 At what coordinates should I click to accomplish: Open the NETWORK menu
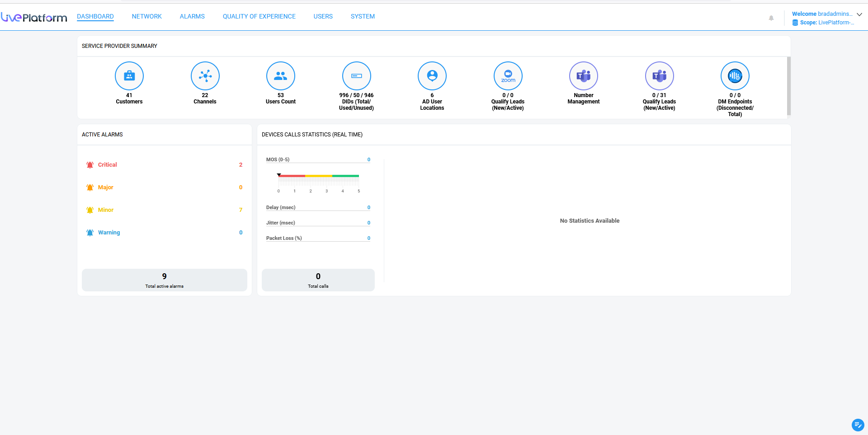[x=147, y=16]
